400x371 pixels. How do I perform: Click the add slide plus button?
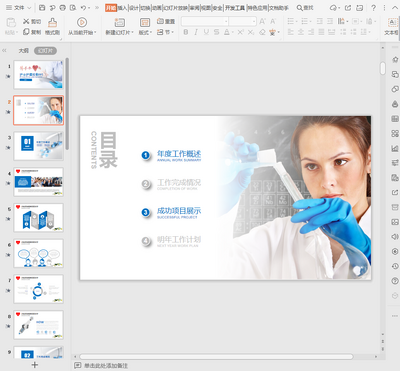[35, 365]
